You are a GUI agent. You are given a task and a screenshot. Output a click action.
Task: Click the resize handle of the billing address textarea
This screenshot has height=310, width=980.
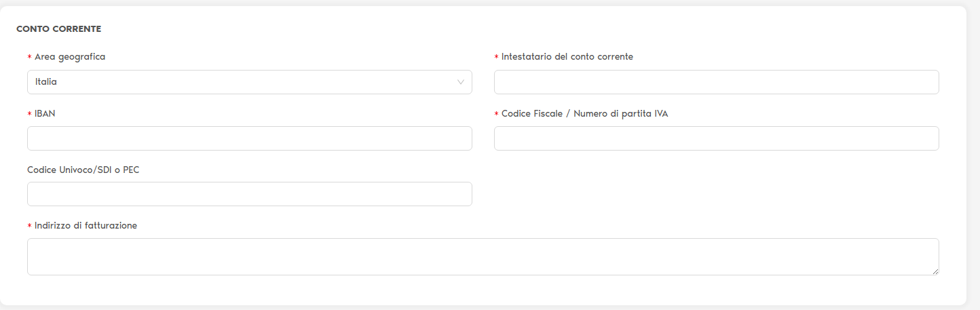935,271
